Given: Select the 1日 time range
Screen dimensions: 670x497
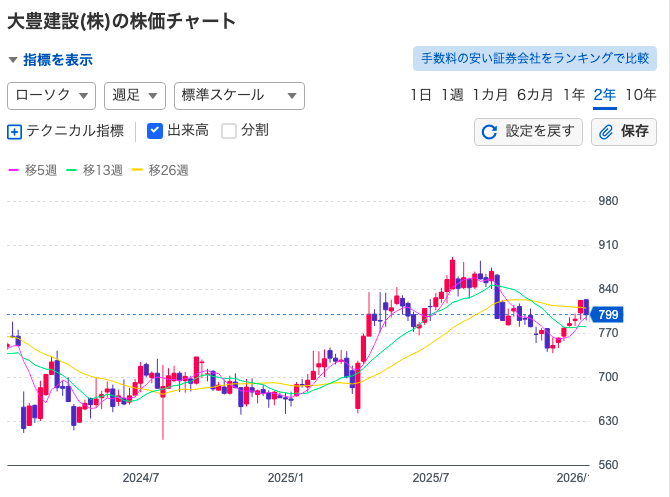Looking at the screenshot, I should 420,95.
